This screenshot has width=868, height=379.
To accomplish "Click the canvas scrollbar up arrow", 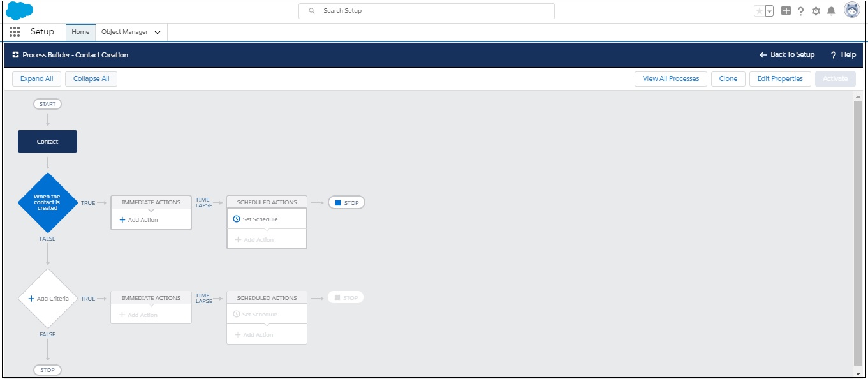I will tap(858, 96).
